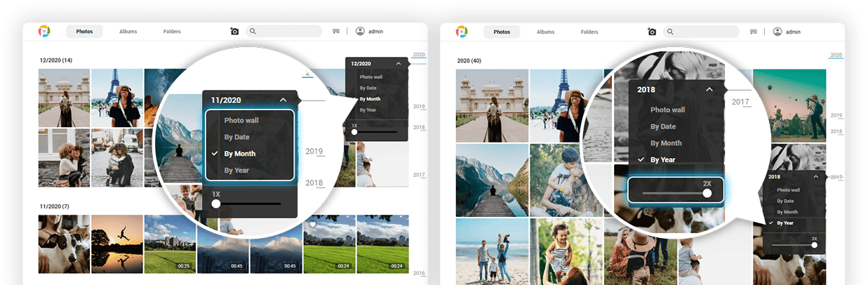
Task: Select checked By Year in enlarged 2018 menu
Action: [662, 160]
